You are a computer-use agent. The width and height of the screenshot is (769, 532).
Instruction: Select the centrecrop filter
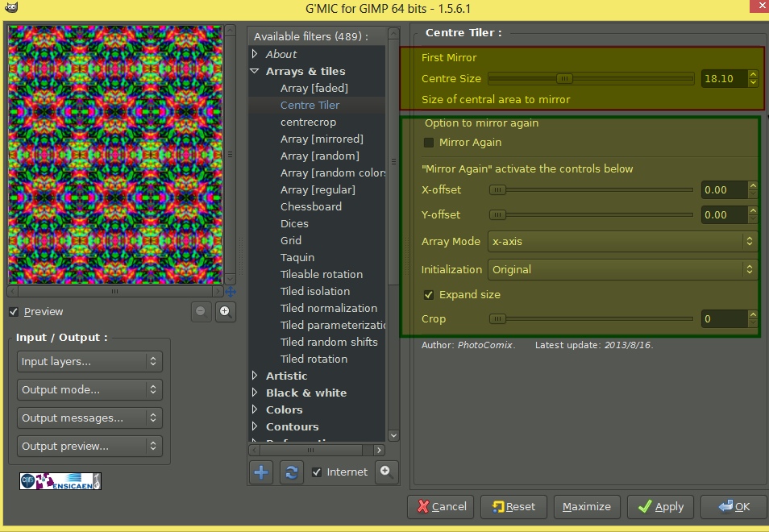click(x=308, y=122)
